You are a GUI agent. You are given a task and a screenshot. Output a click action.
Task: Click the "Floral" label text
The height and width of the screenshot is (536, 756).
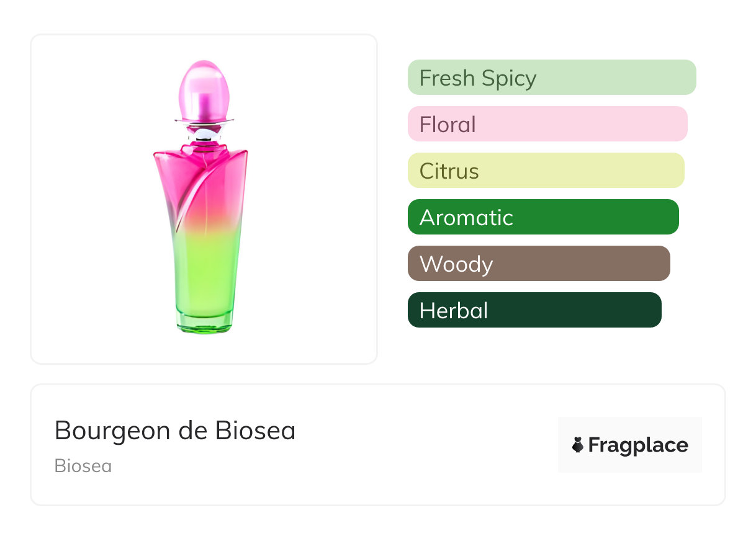coord(448,125)
